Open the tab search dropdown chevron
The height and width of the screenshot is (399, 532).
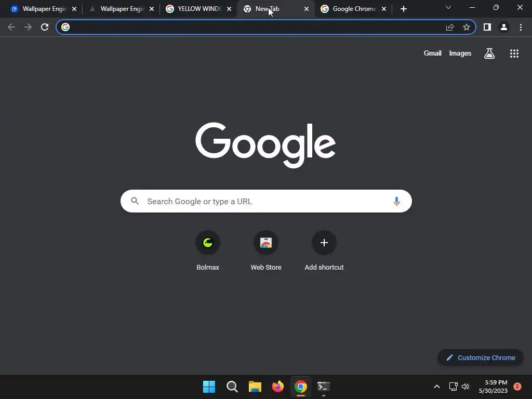point(448,7)
